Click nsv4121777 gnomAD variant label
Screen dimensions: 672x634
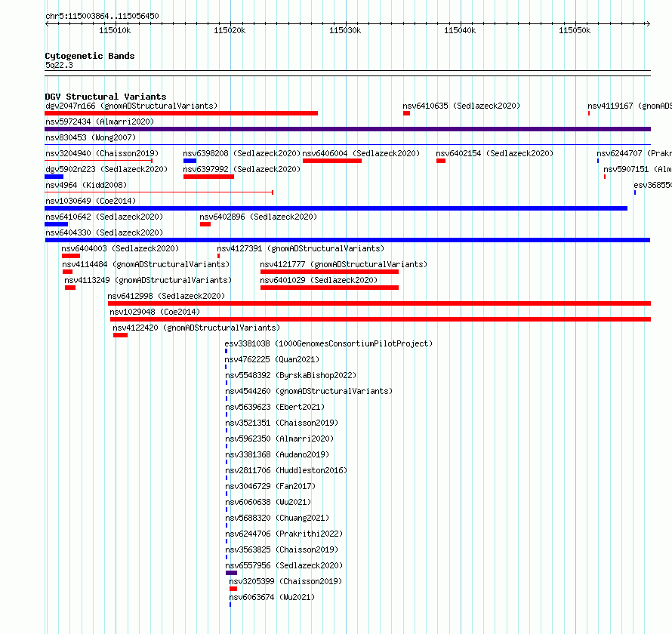(x=344, y=264)
